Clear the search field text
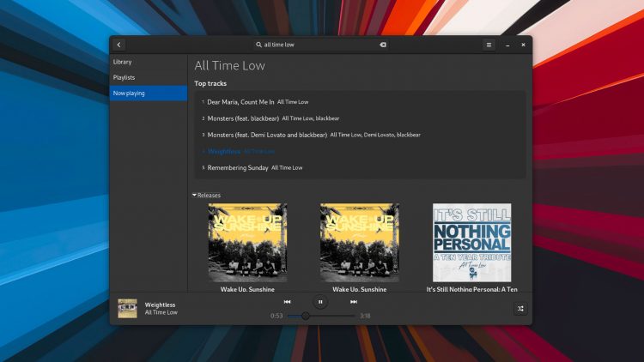This screenshot has width=644, height=362. [383, 45]
